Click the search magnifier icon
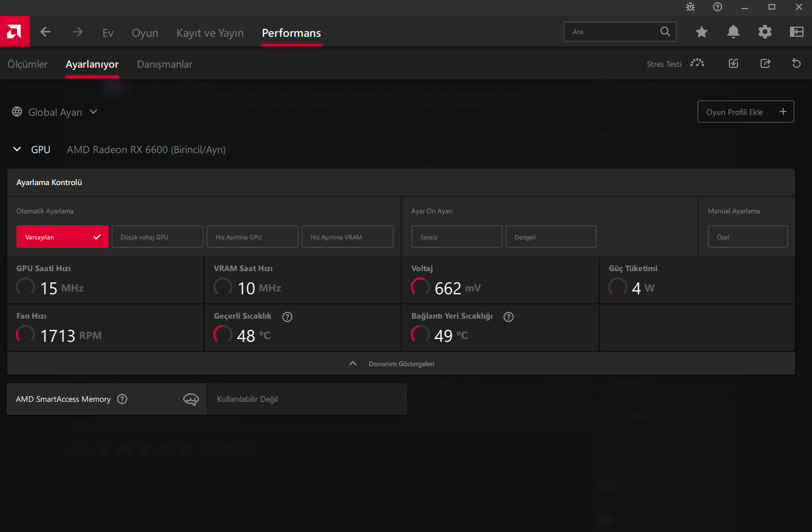This screenshot has width=812, height=532. [666, 32]
